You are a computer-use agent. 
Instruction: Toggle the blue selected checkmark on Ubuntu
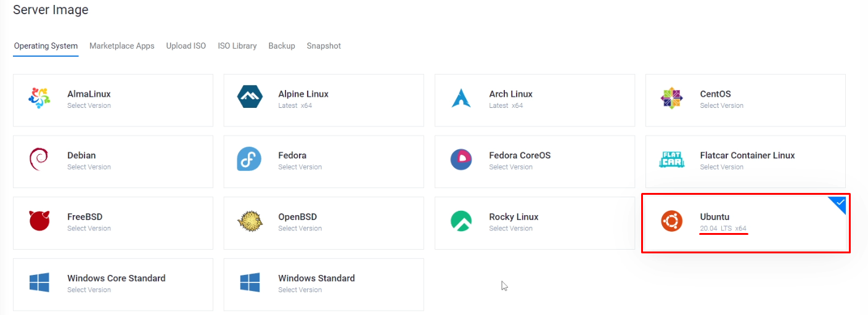tap(838, 203)
